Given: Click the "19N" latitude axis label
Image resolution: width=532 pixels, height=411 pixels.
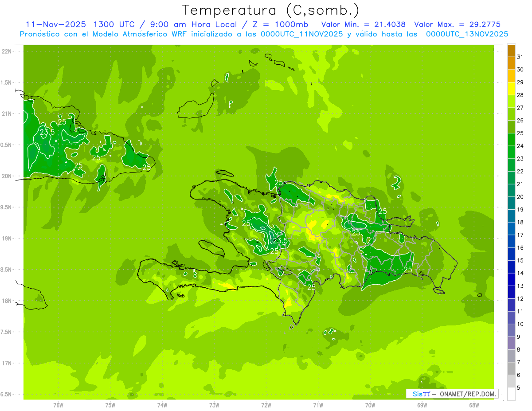Looking at the screenshot, I should click(7, 238).
